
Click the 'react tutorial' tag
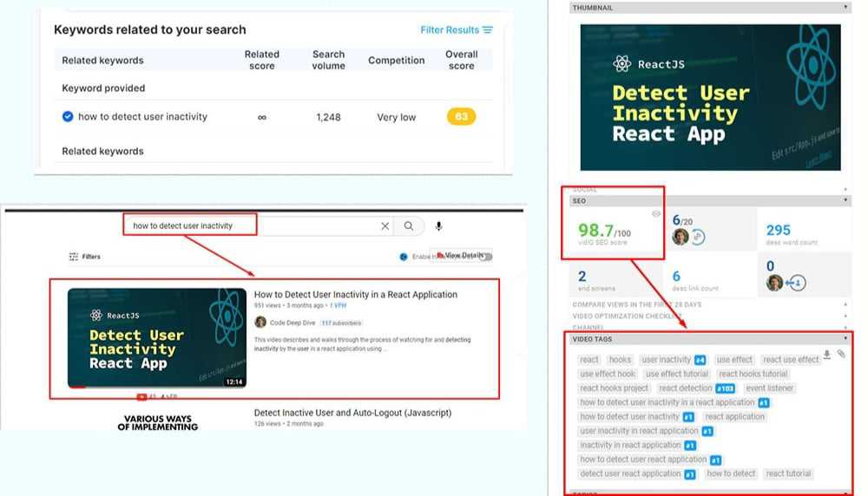point(788,473)
